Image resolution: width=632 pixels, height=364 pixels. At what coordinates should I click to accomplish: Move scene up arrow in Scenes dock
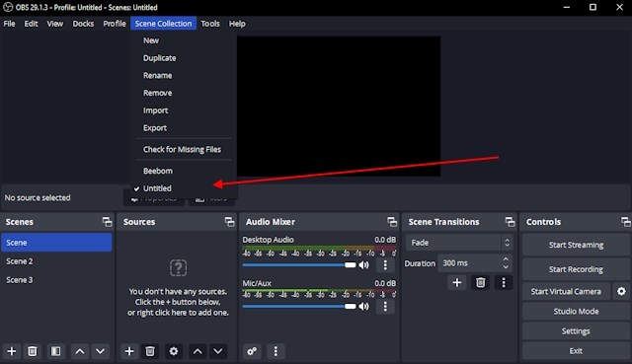click(80, 351)
